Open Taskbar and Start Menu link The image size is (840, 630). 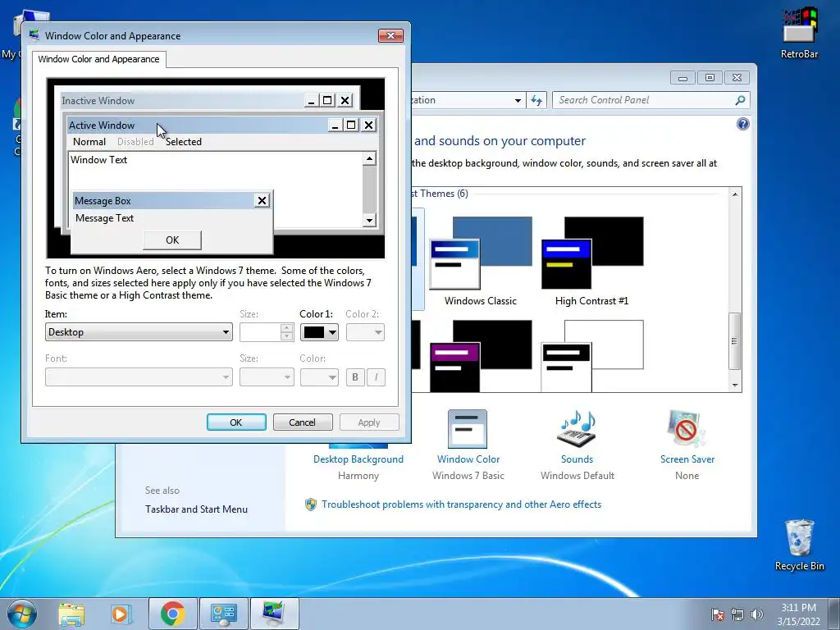coord(196,509)
